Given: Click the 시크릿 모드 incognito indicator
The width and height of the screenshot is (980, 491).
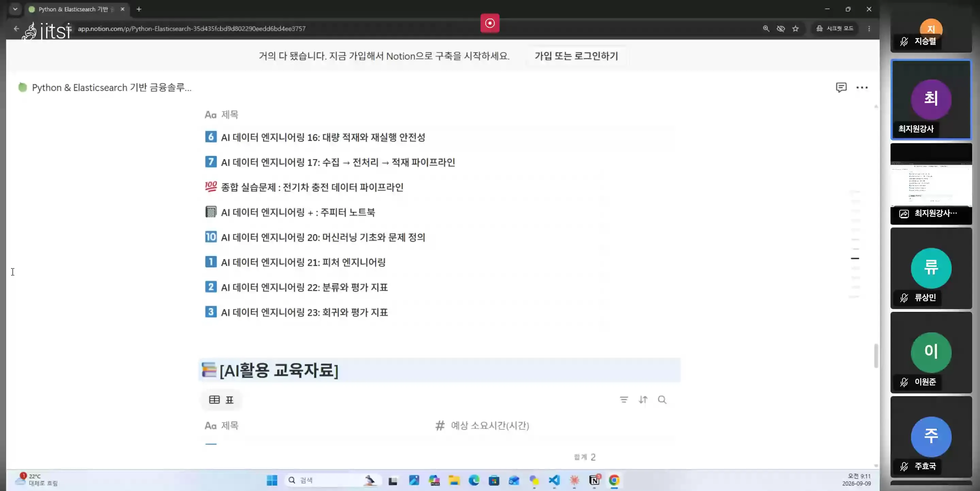Looking at the screenshot, I should pyautogui.click(x=835, y=29).
